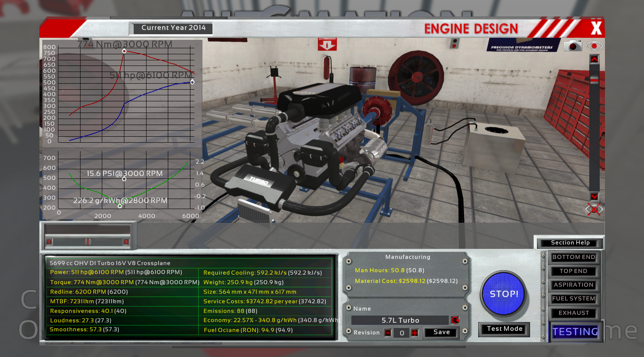Viewport: 644px width, 357px height.
Task: Click the MTBF: 72311km stat
Action: coord(87,302)
